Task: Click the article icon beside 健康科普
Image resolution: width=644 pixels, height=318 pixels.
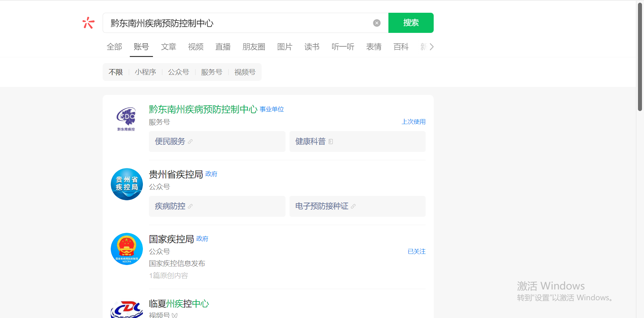Action: [x=331, y=142]
